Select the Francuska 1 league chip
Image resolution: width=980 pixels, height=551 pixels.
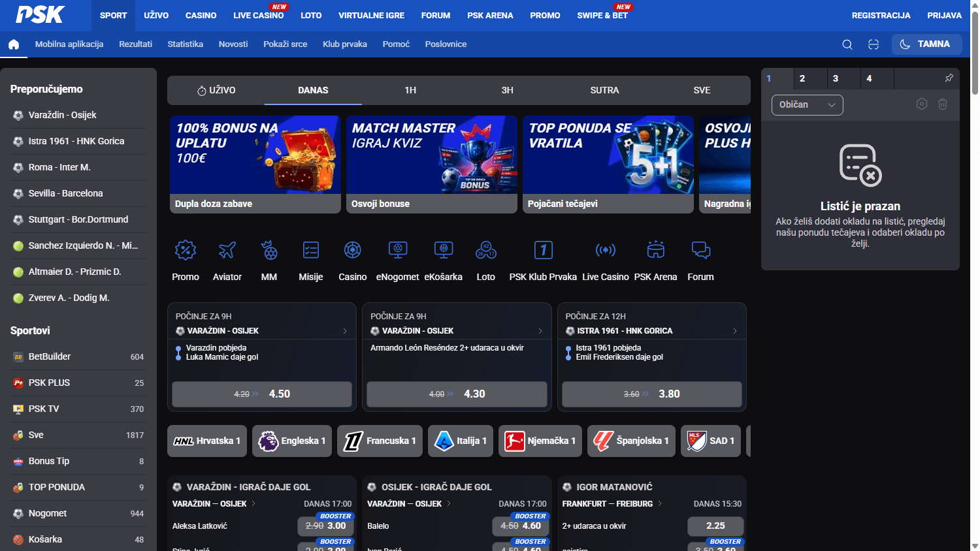(380, 441)
